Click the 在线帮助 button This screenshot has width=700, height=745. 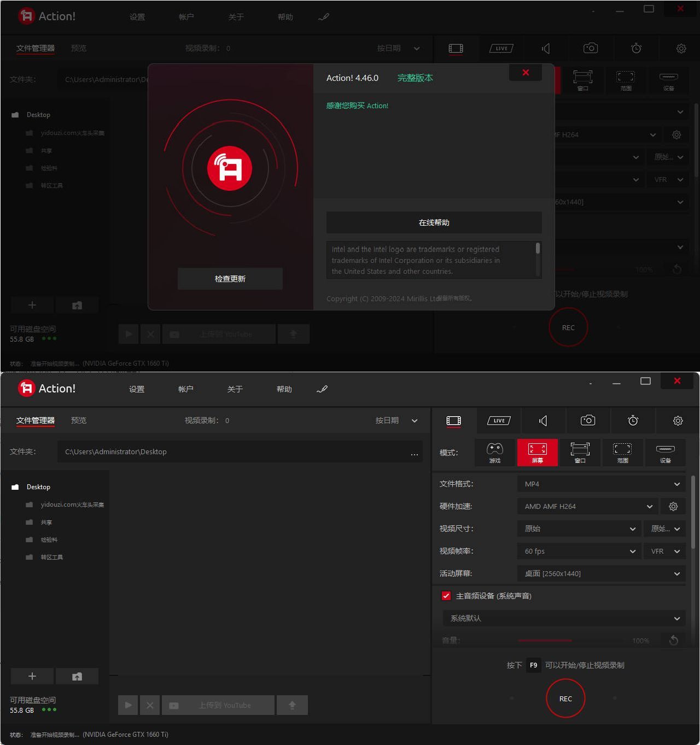434,223
